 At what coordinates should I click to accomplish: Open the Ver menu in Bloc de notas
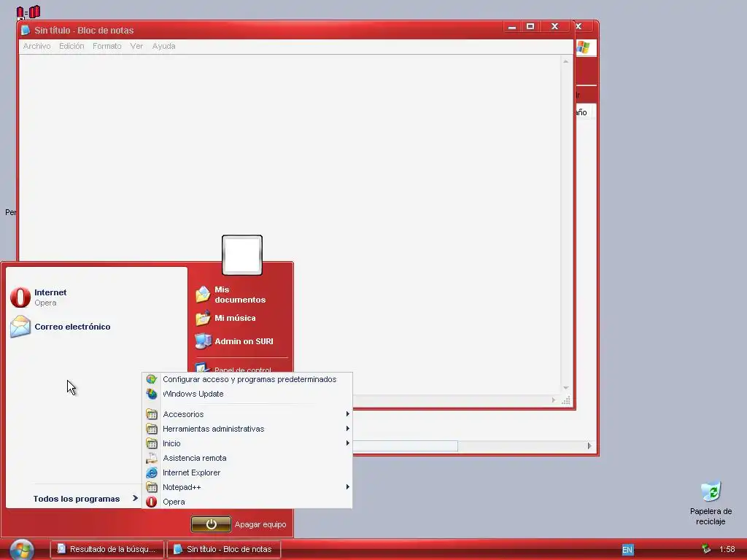(x=136, y=46)
